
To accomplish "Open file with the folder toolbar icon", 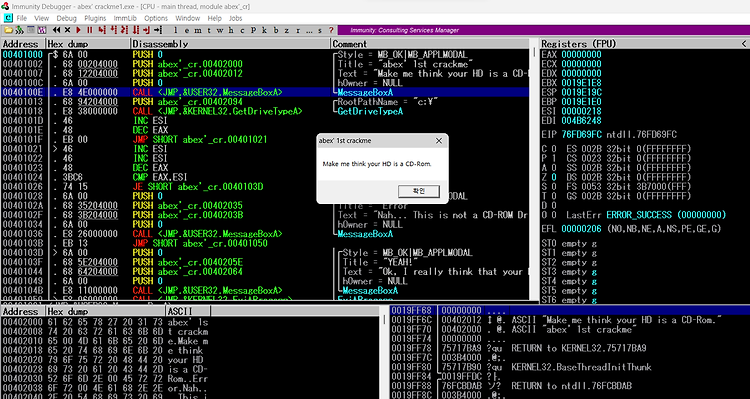I will click(8, 30).
